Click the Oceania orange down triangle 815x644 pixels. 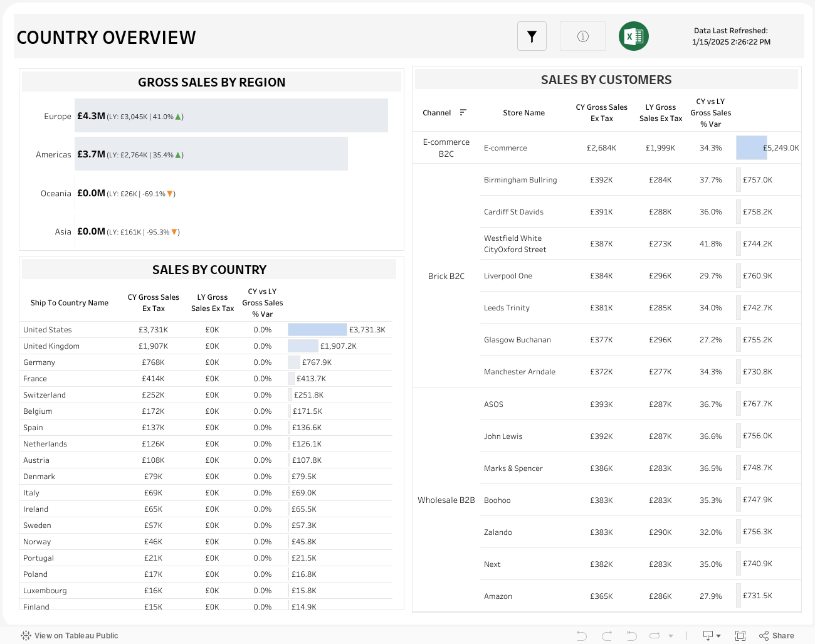(x=170, y=194)
